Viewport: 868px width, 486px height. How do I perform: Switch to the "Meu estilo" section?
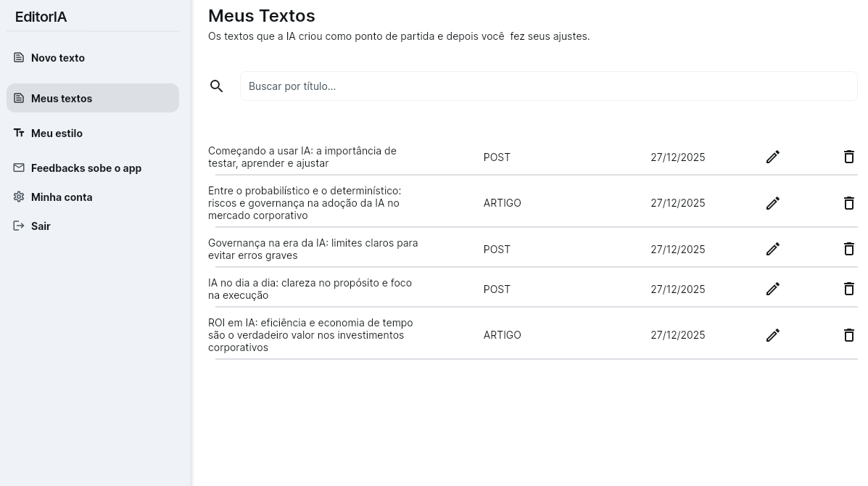pyautogui.click(x=57, y=133)
